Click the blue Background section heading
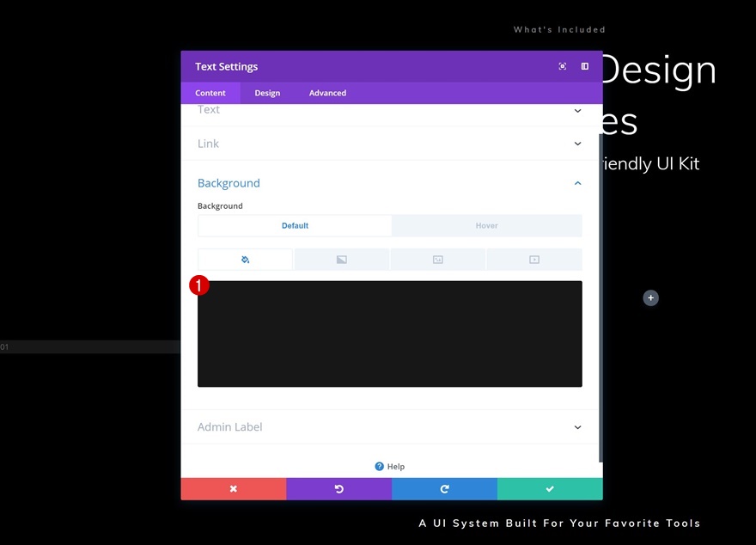Viewport: 756px width, 545px height. pos(229,183)
